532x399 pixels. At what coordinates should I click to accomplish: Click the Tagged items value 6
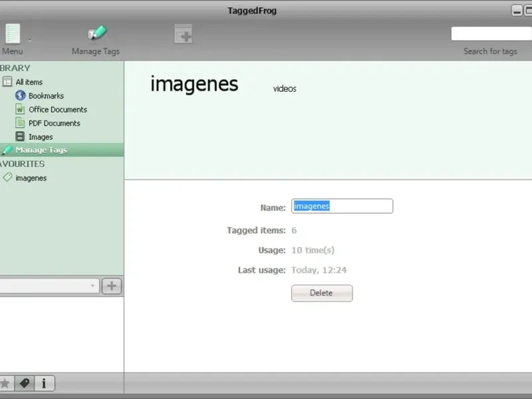294,230
